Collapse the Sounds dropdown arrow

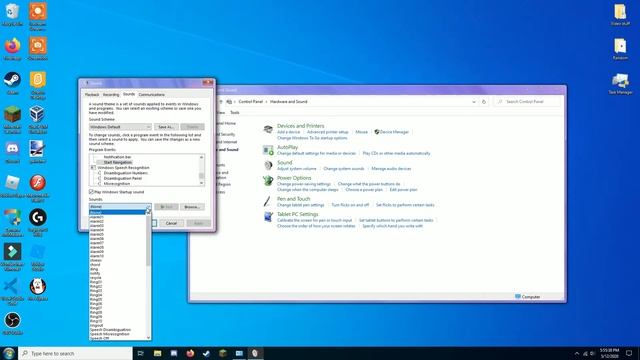coord(148,207)
